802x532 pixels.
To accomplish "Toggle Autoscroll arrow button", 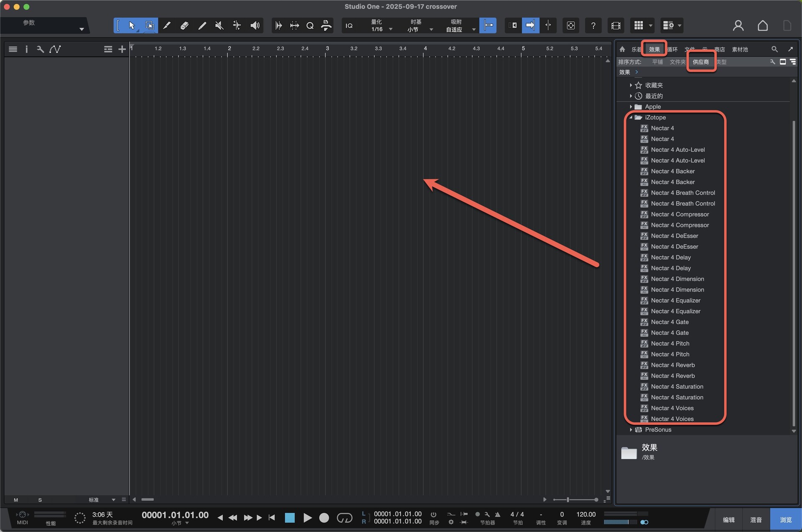I will pos(530,25).
